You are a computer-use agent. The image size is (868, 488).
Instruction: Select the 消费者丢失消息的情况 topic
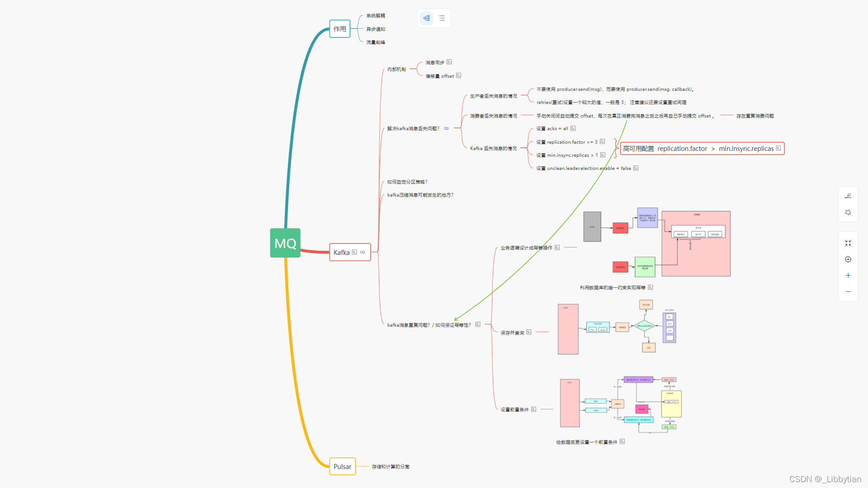pyautogui.click(x=493, y=116)
